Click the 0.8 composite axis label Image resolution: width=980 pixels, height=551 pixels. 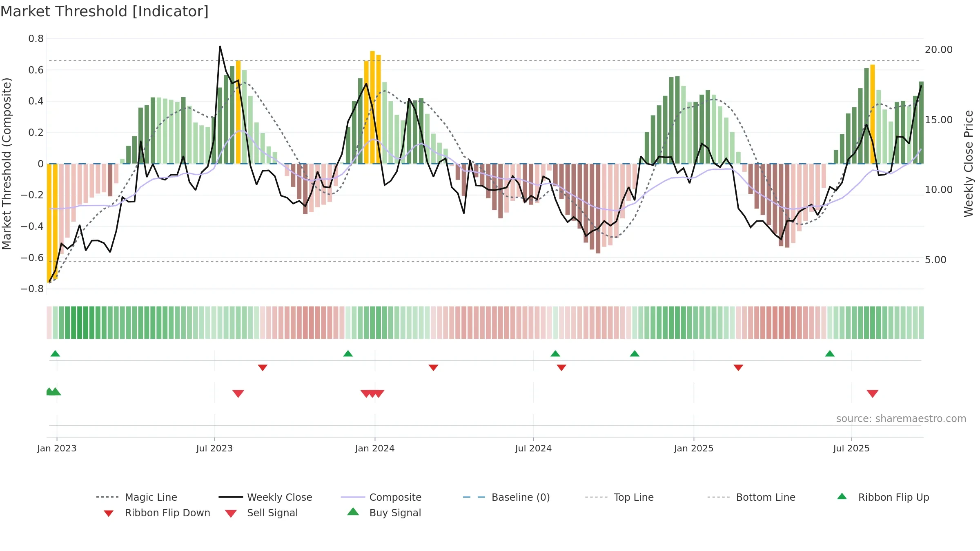click(36, 39)
